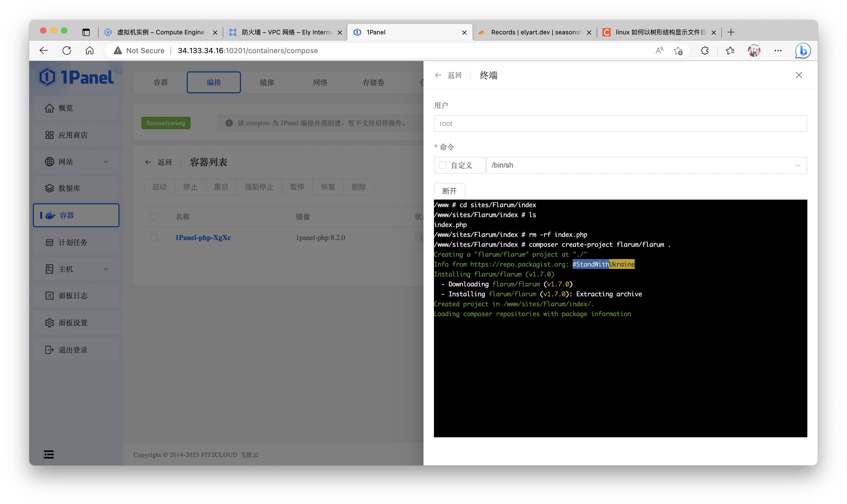The image size is (847, 504).
Task: Close the terminal drawer
Action: tap(798, 75)
